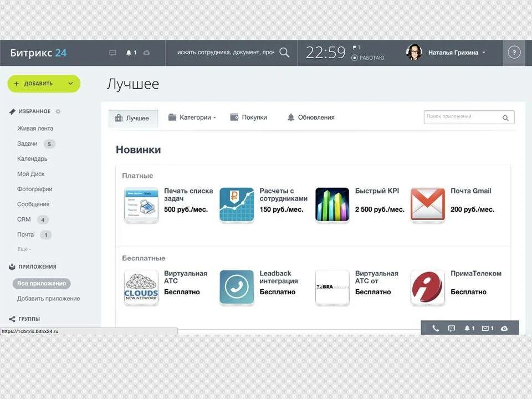Screen dimensions: 532x399
Task: Click the header search input field
Action: (226, 52)
